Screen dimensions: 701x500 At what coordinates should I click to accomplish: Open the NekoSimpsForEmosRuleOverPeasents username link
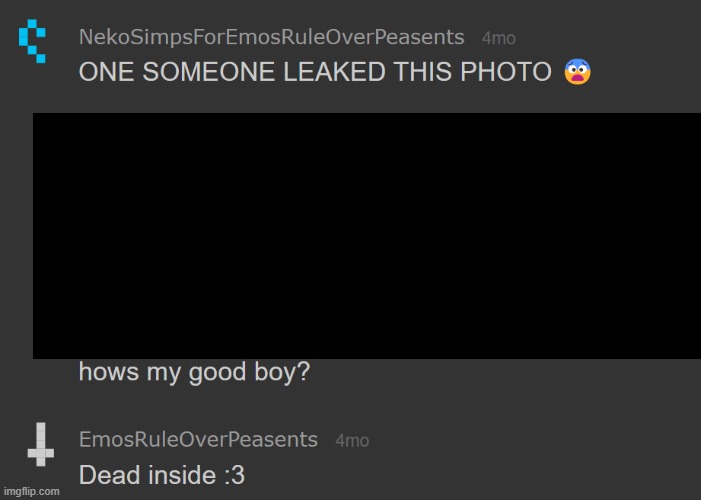(x=271, y=37)
